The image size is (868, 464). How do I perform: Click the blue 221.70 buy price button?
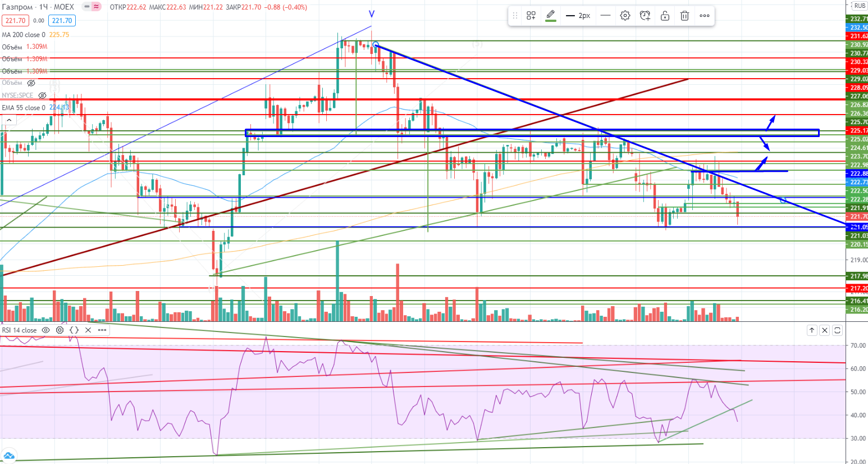62,21
